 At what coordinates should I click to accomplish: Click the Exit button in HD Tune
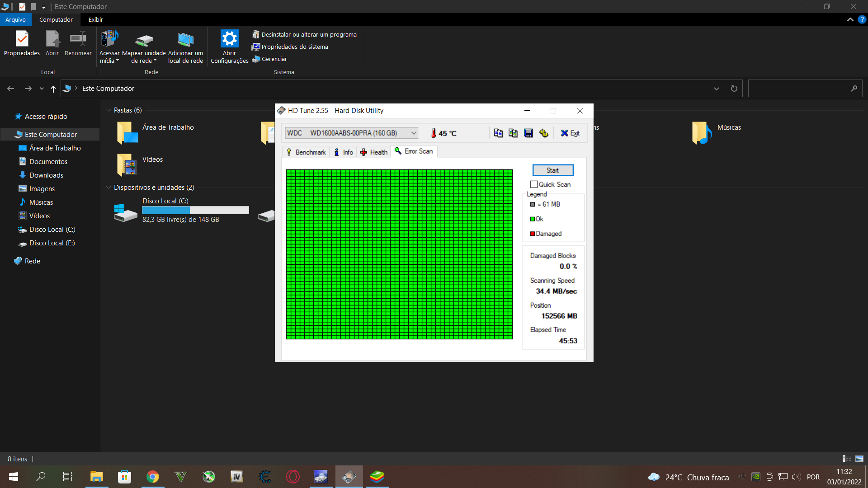pos(570,133)
